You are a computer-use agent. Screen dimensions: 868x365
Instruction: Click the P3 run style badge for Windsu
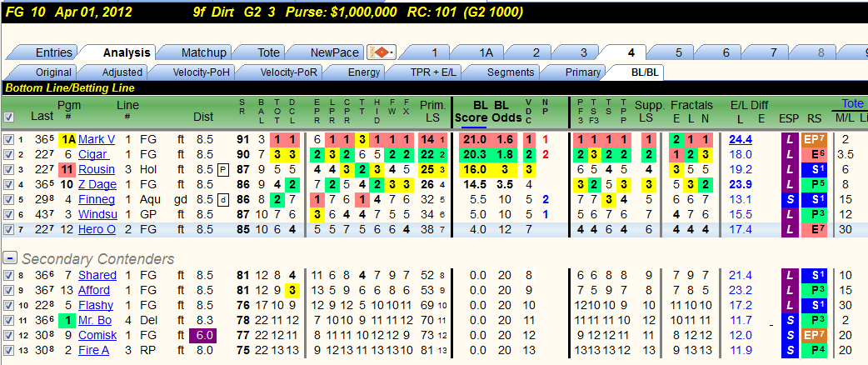(x=814, y=214)
